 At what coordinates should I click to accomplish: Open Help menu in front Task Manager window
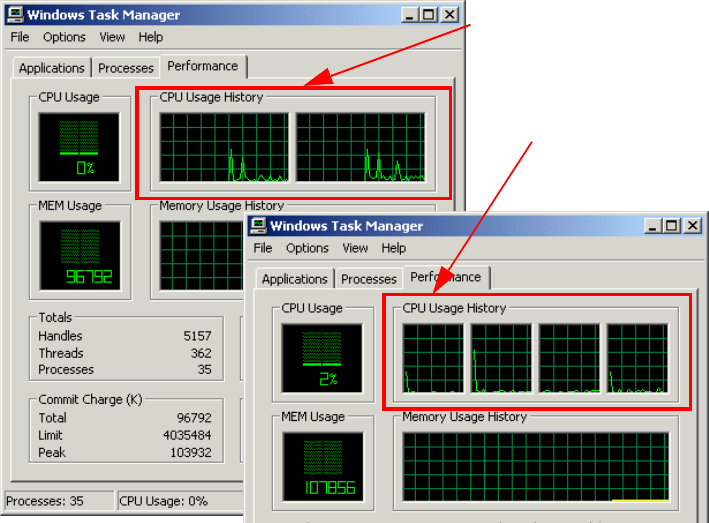tap(393, 248)
